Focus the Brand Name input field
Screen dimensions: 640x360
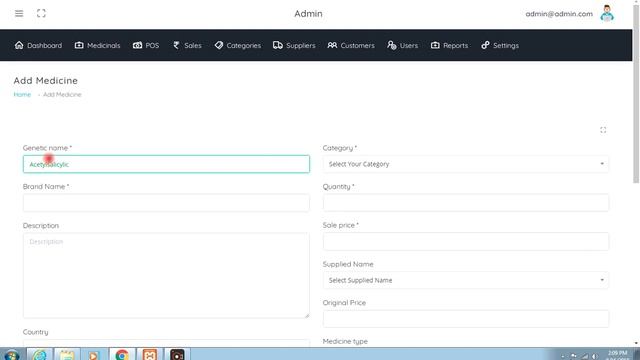click(x=166, y=203)
